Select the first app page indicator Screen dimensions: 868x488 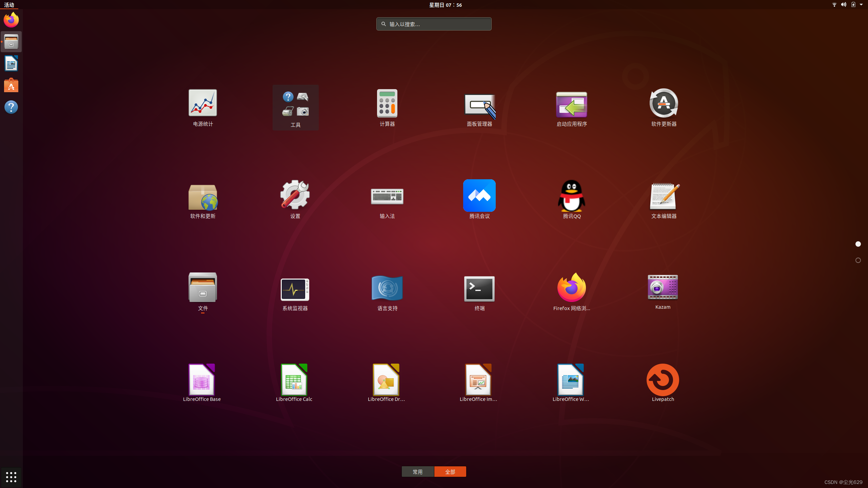[x=858, y=244]
